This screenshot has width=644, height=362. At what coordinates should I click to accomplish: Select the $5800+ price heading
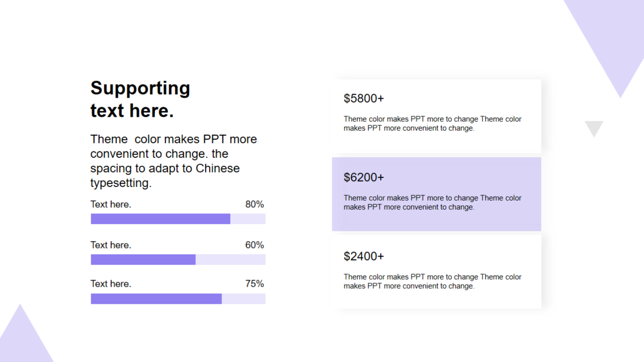click(x=364, y=99)
